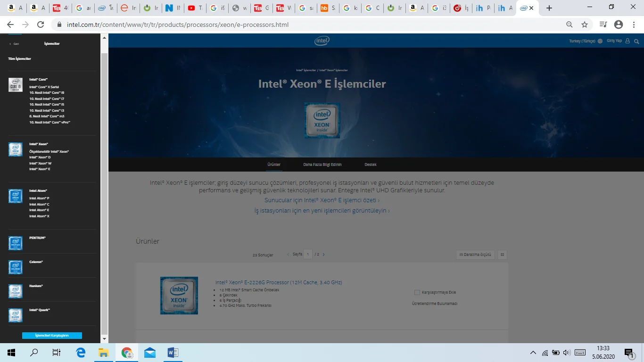Viewport: 644px width, 362px height.
Task: Click Giriş Yap sign-in link
Action: click(614, 41)
